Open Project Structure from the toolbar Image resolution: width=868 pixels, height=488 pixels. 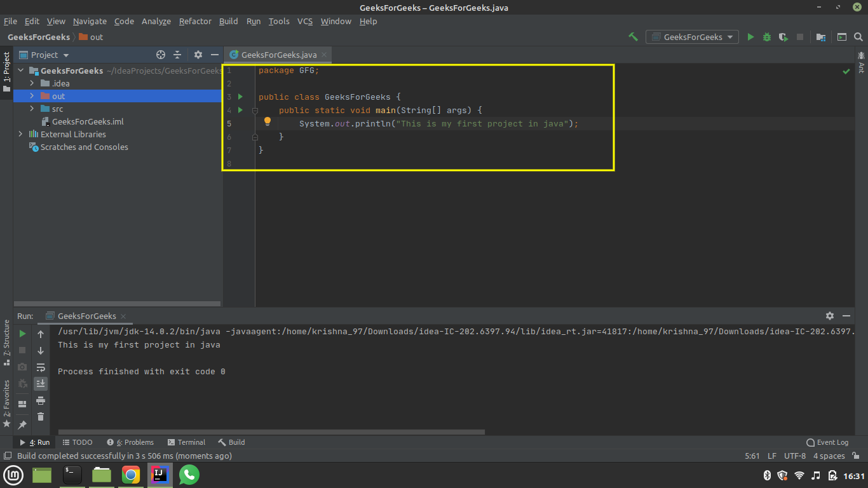pyautogui.click(x=821, y=37)
